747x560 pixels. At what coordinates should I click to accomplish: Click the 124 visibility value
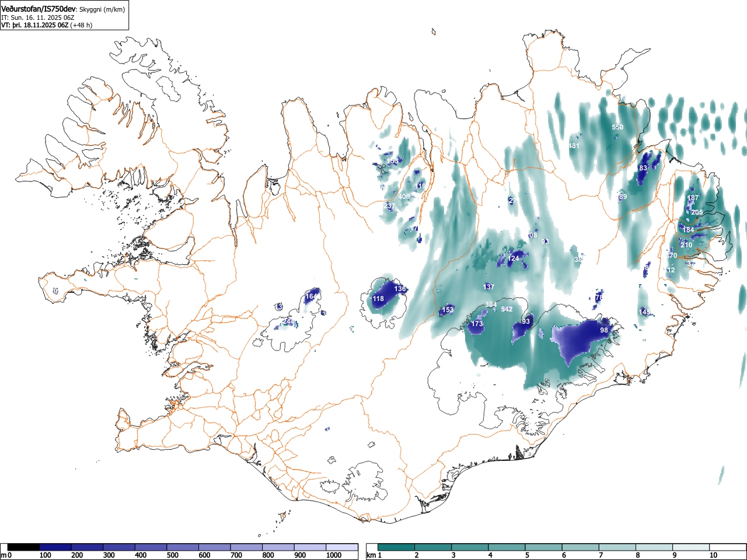point(514,258)
